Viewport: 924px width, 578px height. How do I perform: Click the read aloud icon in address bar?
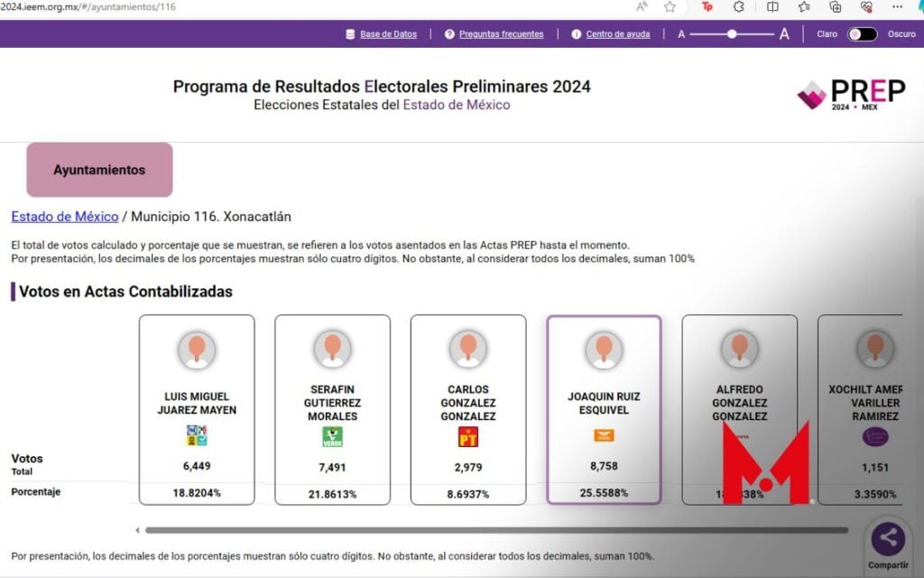pyautogui.click(x=642, y=7)
